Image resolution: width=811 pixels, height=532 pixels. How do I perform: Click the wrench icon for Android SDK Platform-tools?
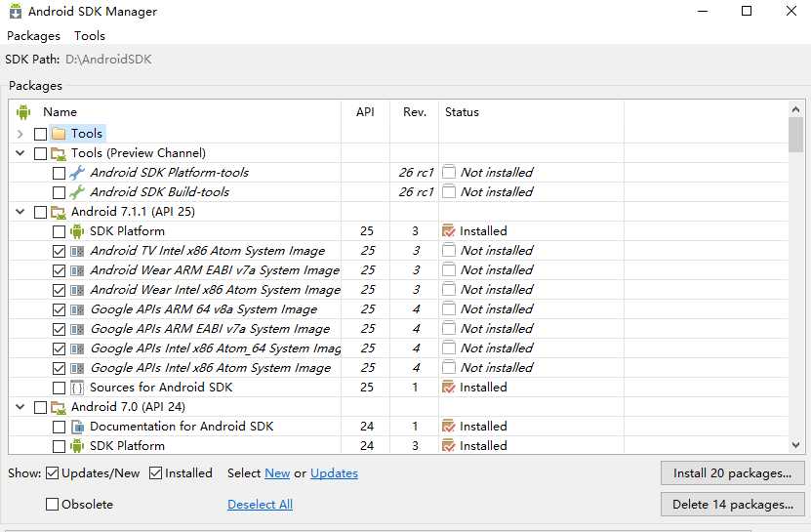click(x=77, y=173)
